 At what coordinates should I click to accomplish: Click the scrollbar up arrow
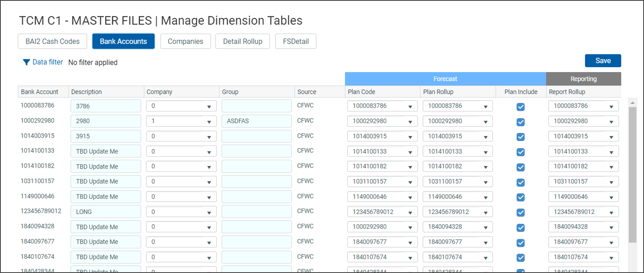[633, 103]
